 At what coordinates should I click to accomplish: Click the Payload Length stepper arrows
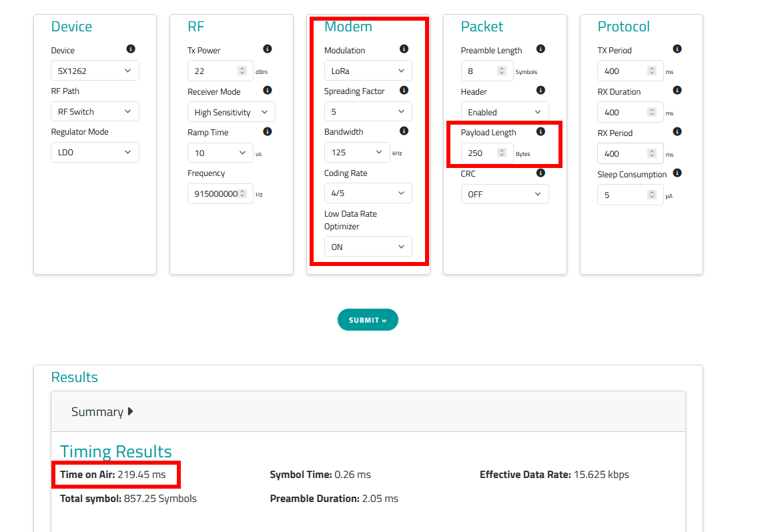pyautogui.click(x=502, y=153)
